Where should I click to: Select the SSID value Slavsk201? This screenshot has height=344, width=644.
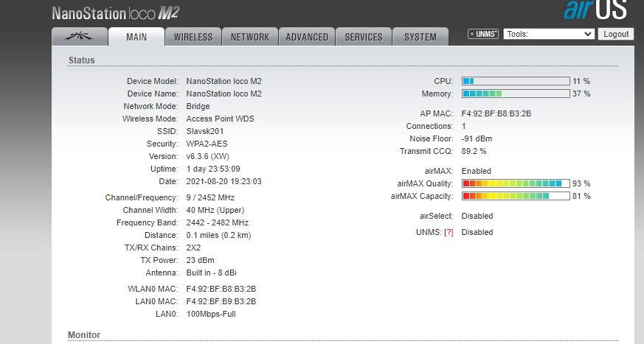click(x=205, y=131)
